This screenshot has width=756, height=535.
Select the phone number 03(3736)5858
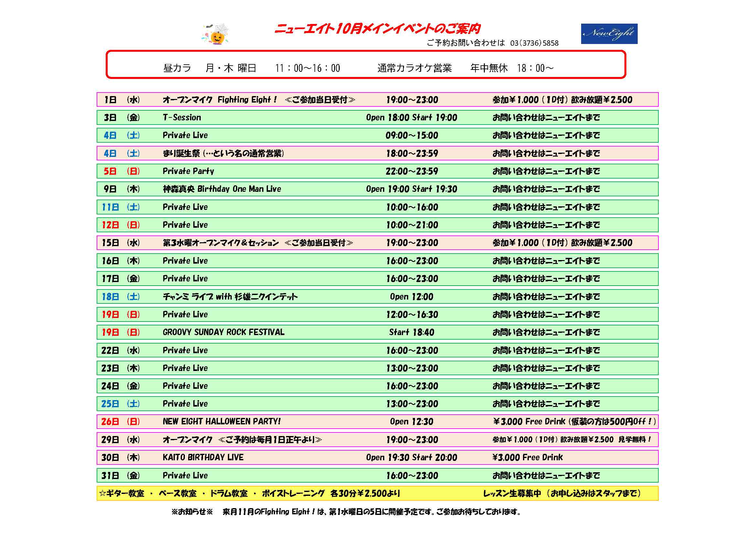tap(534, 42)
